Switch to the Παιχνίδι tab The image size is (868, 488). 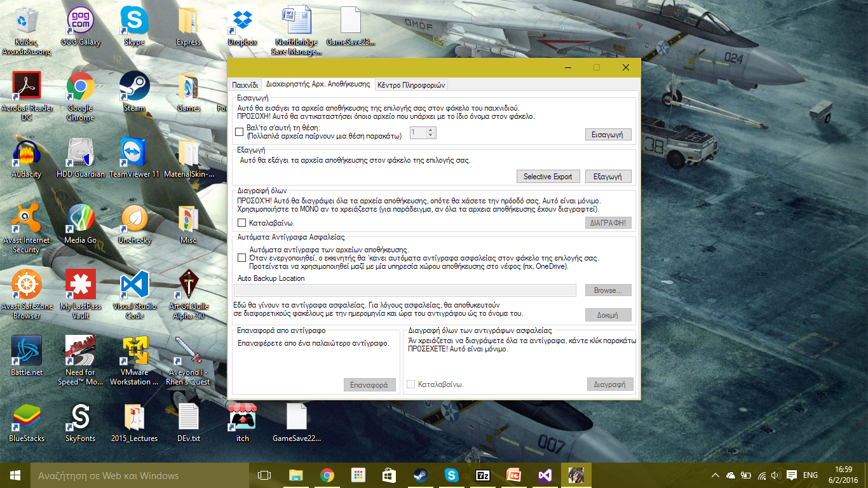[245, 85]
